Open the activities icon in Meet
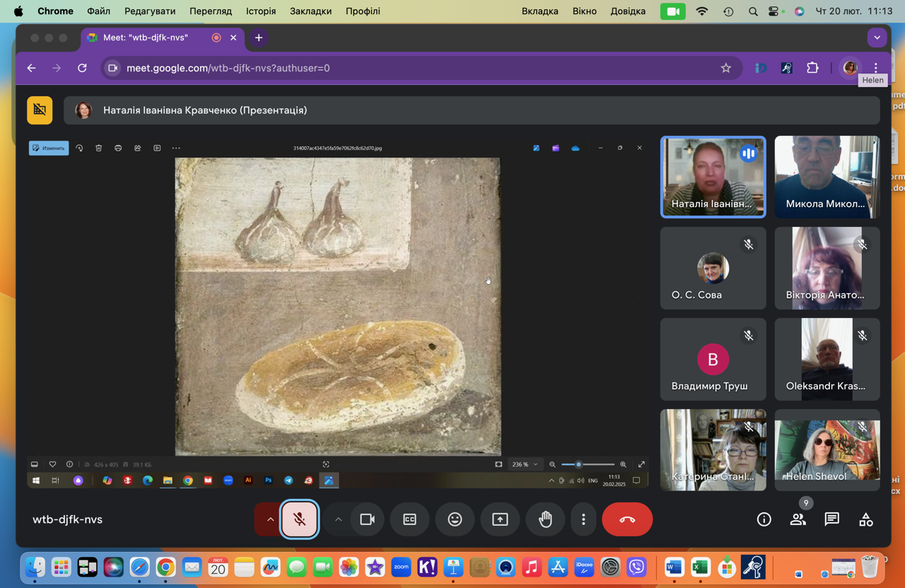This screenshot has height=588, width=905. (x=865, y=519)
